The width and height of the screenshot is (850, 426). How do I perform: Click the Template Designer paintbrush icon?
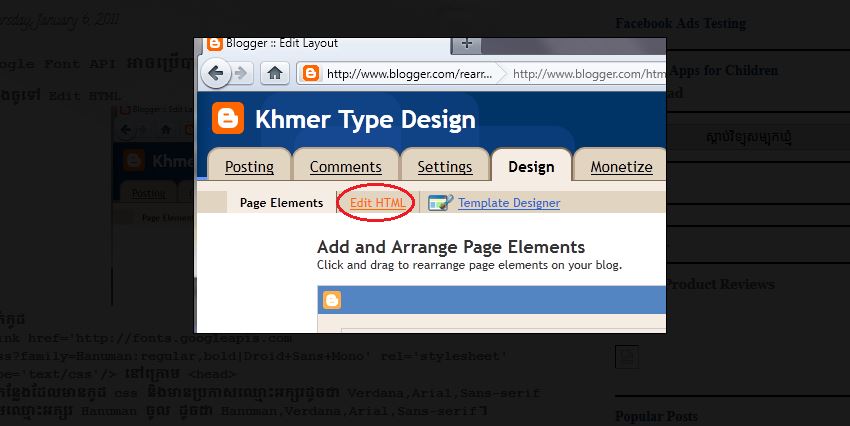(x=440, y=203)
